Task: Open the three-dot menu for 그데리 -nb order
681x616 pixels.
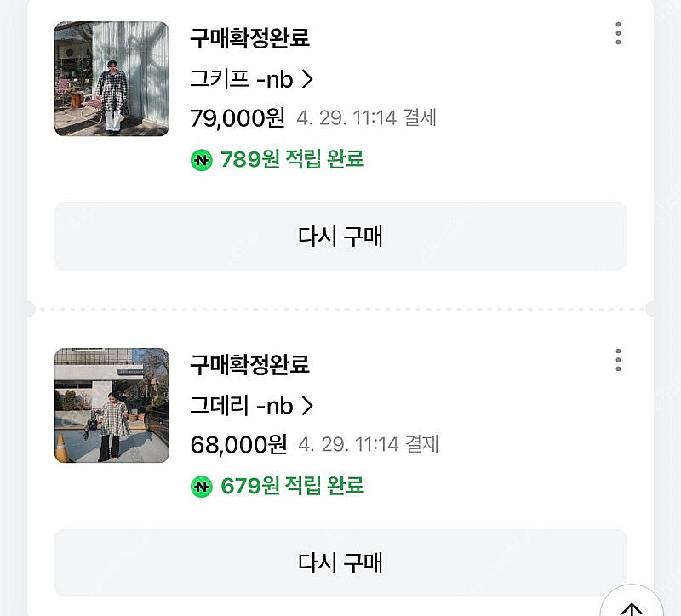Action: (619, 361)
